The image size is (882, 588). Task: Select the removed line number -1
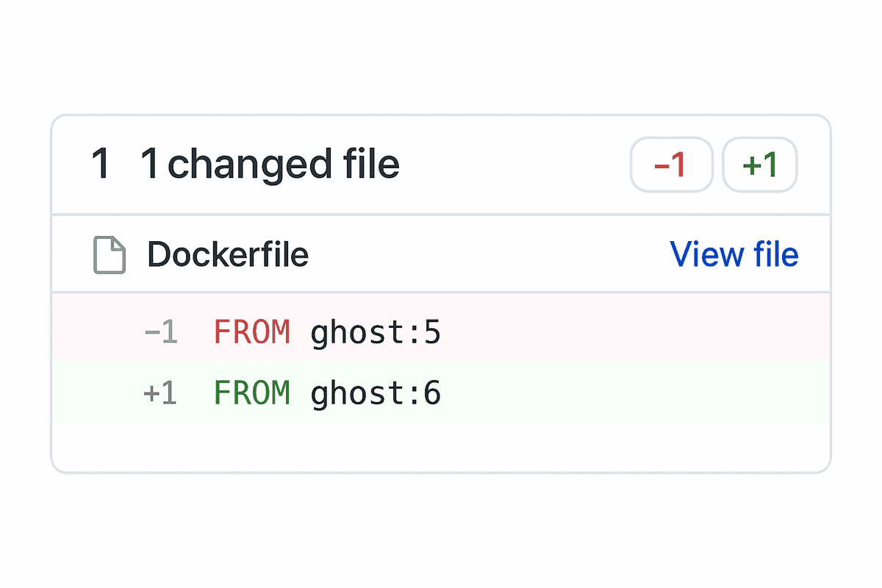pyautogui.click(x=161, y=333)
